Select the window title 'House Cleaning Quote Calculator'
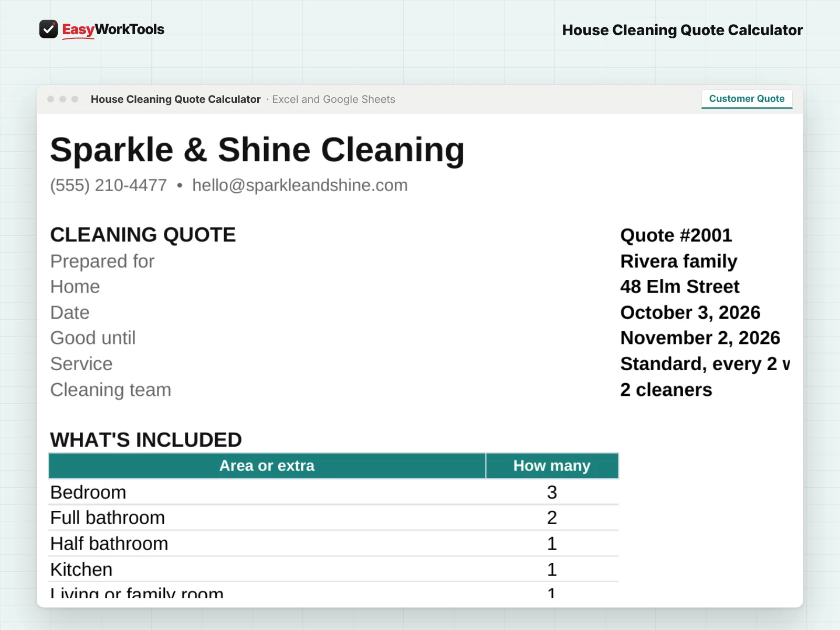Screen dimensions: 840x630 pyautogui.click(x=175, y=99)
